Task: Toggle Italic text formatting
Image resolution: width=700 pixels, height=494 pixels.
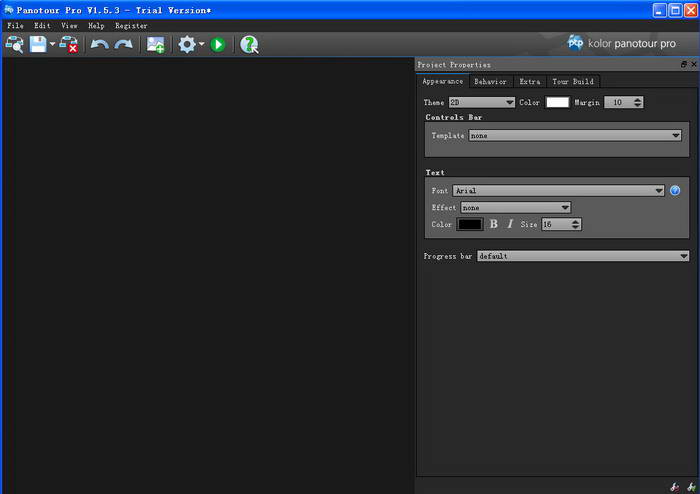Action: point(510,224)
